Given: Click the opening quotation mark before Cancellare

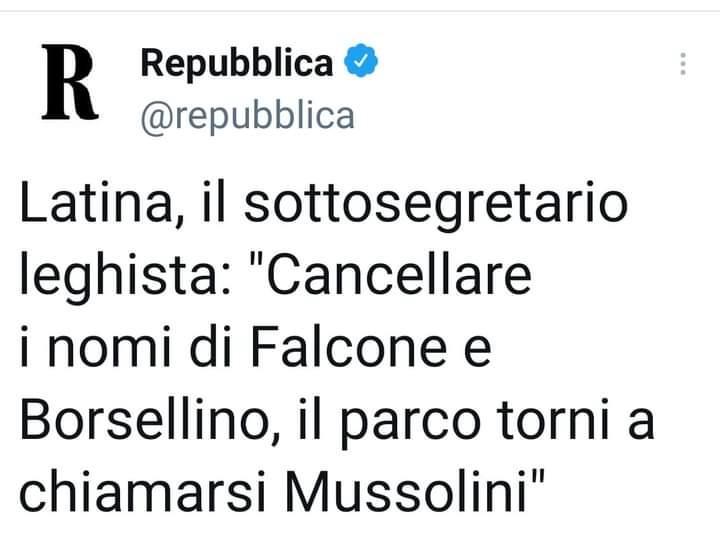Looking at the screenshot, I should 255,264.
